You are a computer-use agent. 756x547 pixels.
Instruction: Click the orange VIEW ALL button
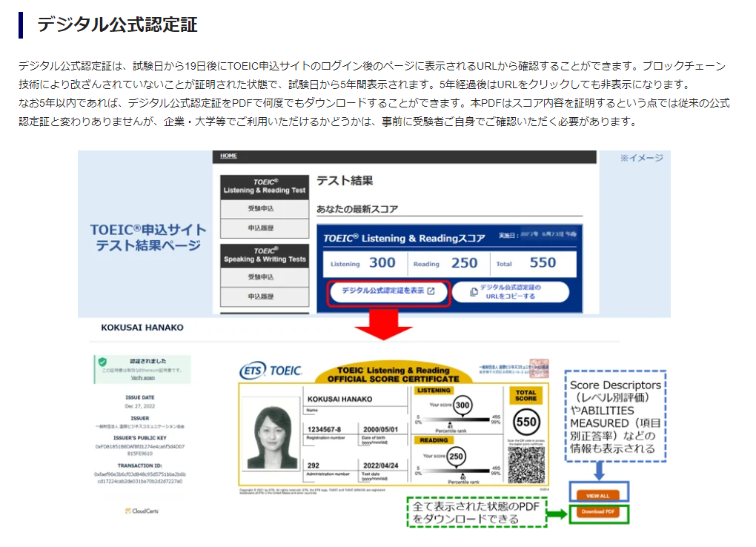click(x=598, y=495)
